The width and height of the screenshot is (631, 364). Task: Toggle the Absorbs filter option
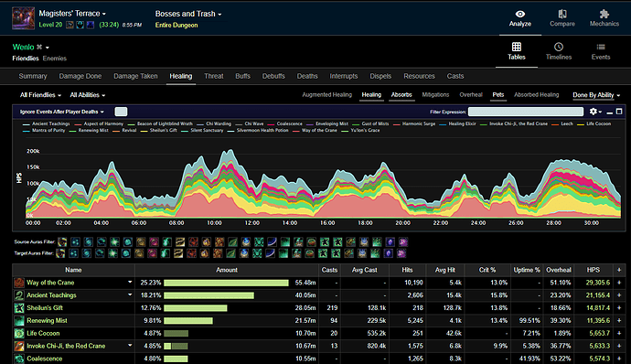pyautogui.click(x=401, y=94)
